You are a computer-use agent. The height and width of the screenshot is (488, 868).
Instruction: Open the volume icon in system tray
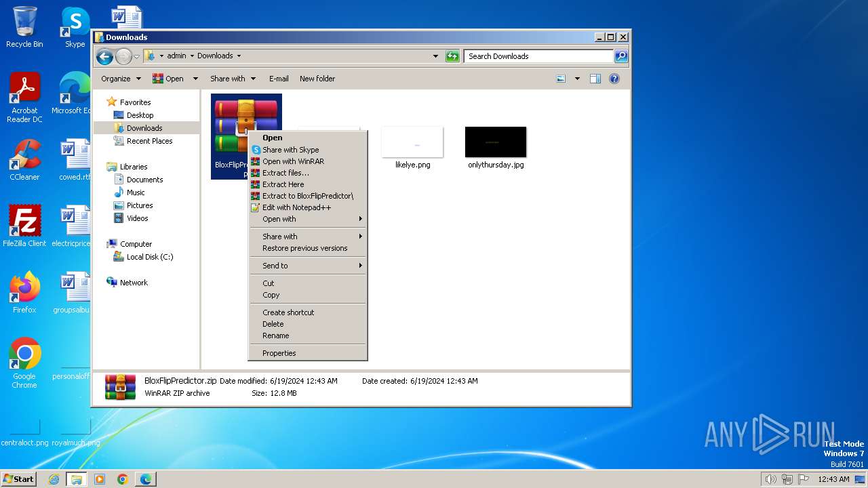click(770, 479)
